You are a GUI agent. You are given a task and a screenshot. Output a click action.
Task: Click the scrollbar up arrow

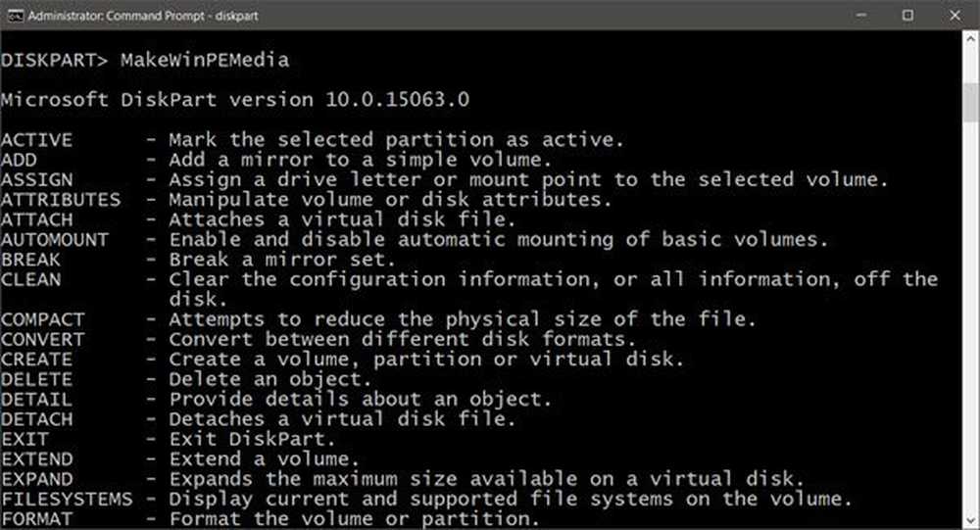click(x=970, y=39)
